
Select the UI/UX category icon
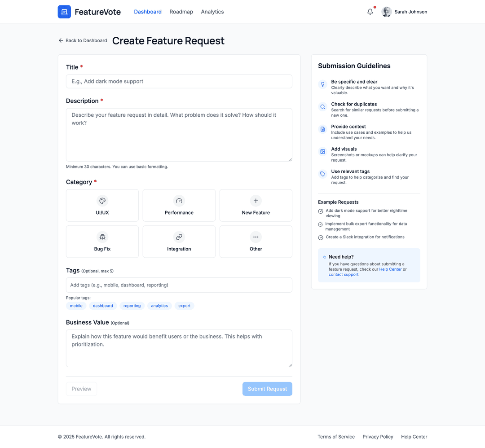click(102, 201)
